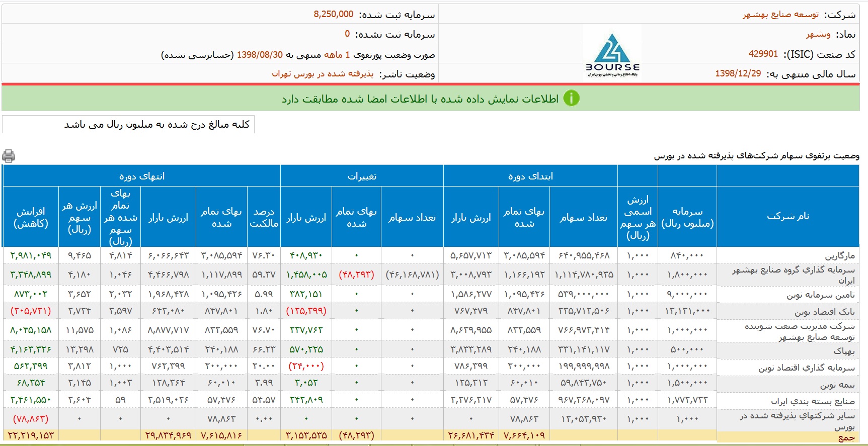
Task: Click the green info icon in the banner
Action: 571,98
